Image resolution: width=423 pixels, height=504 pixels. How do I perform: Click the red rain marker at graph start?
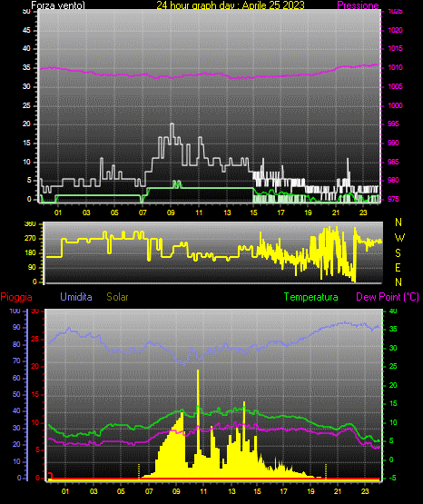click(51, 475)
